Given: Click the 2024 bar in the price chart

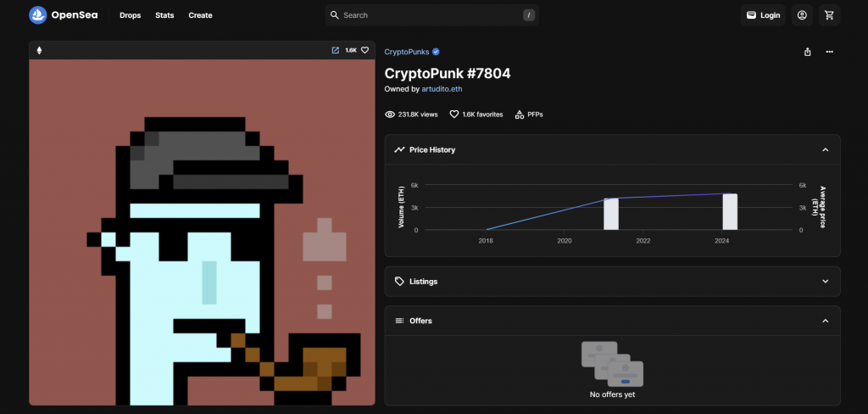Looking at the screenshot, I should [x=729, y=212].
